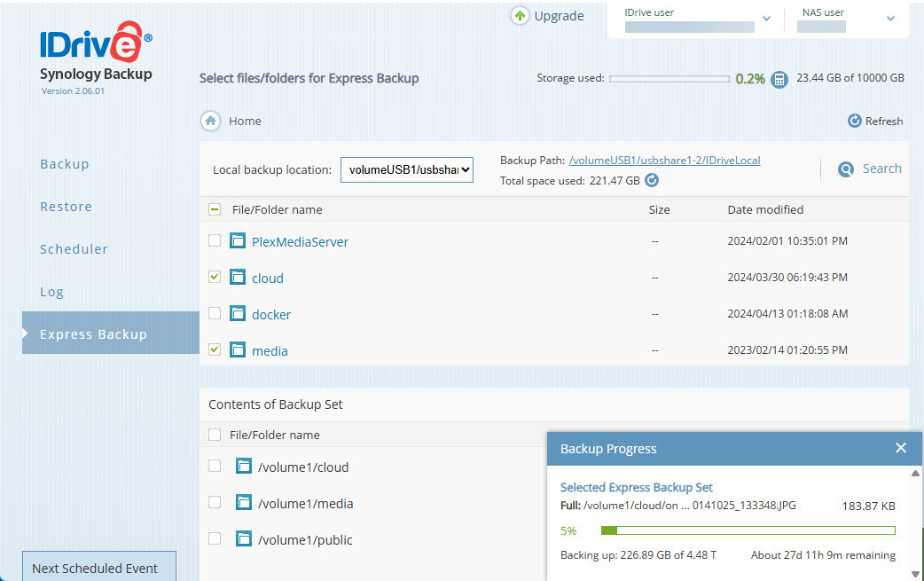Screen dimensions: 924x581
Task: Click the Size column header
Action: tap(659, 209)
